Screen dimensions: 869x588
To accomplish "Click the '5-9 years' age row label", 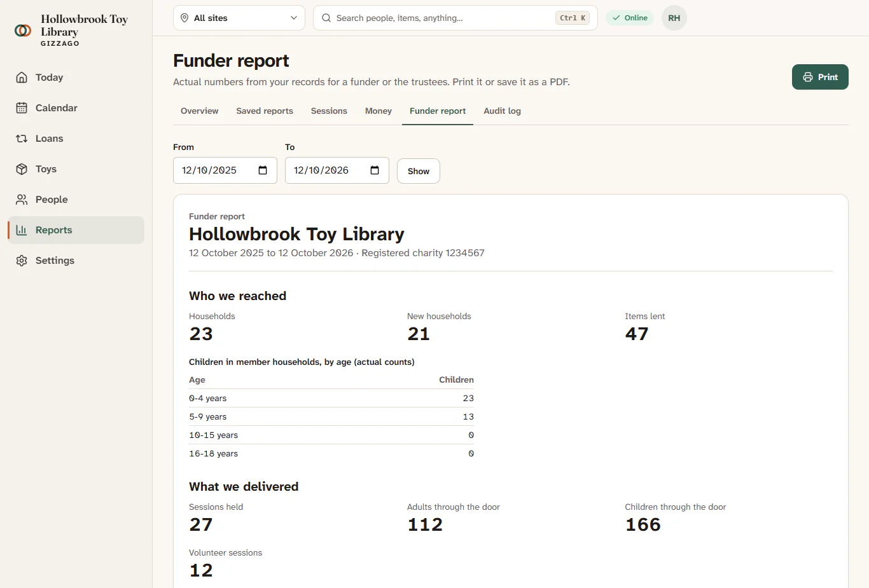I will [x=208, y=416].
